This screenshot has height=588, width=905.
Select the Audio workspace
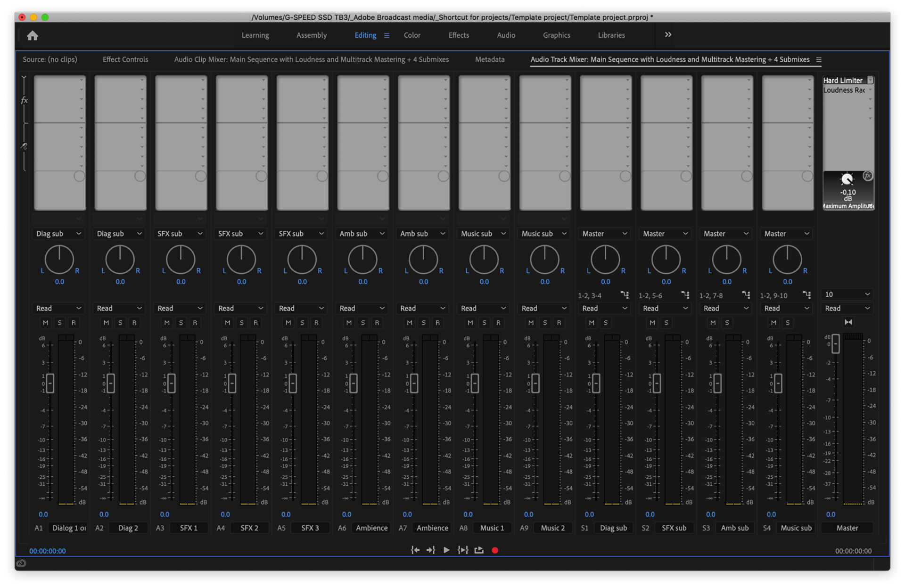pyautogui.click(x=505, y=35)
